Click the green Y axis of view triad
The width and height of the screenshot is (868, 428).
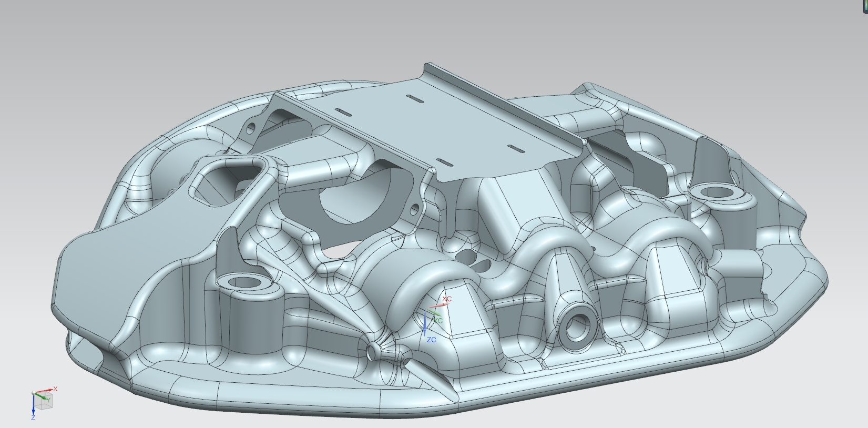40,396
